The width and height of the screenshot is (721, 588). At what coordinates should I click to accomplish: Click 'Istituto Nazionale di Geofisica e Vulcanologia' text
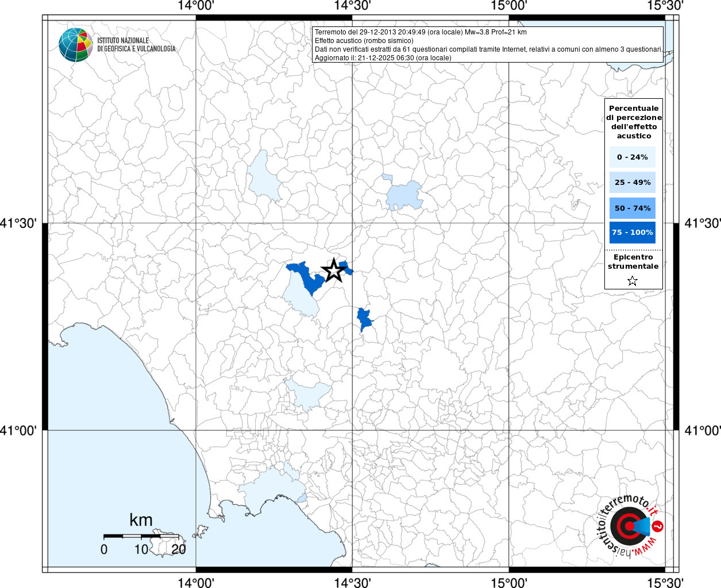click(136, 45)
